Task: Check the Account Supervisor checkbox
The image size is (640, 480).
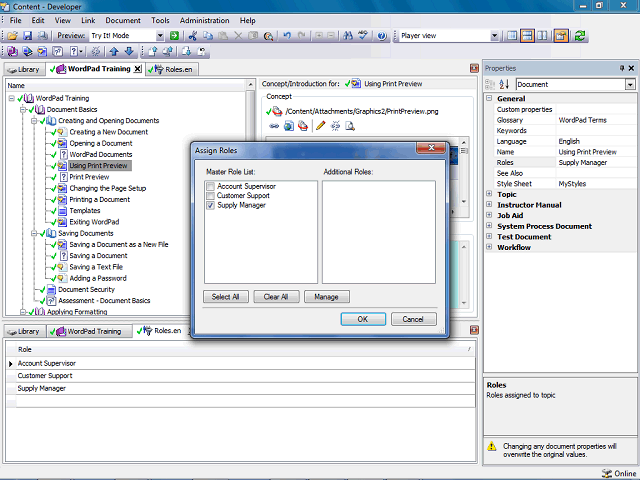Action: pyautogui.click(x=210, y=187)
